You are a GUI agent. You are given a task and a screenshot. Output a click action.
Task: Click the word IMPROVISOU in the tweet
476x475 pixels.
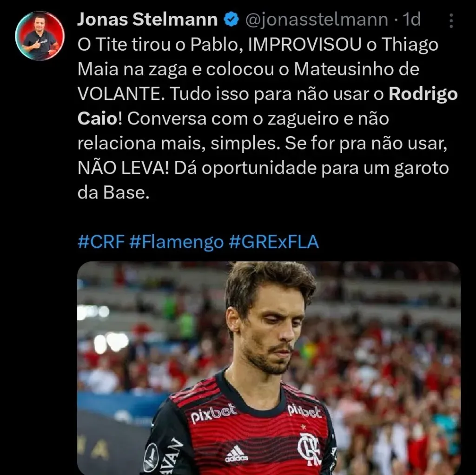[x=305, y=44]
